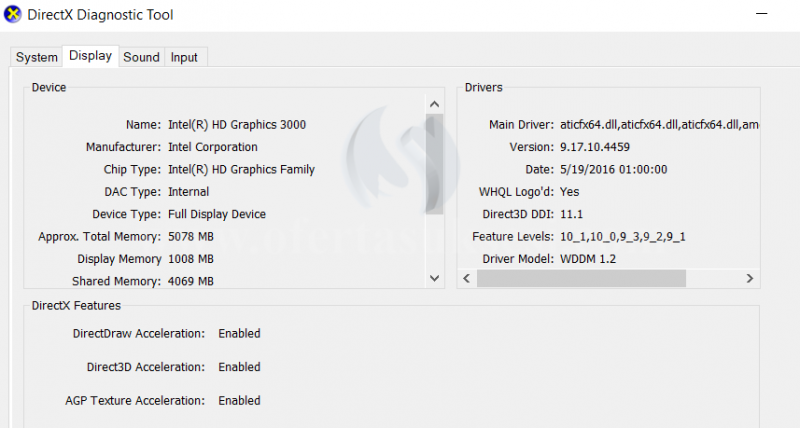
Task: Click the DAC Type value 'Internal'
Action: coord(189,192)
